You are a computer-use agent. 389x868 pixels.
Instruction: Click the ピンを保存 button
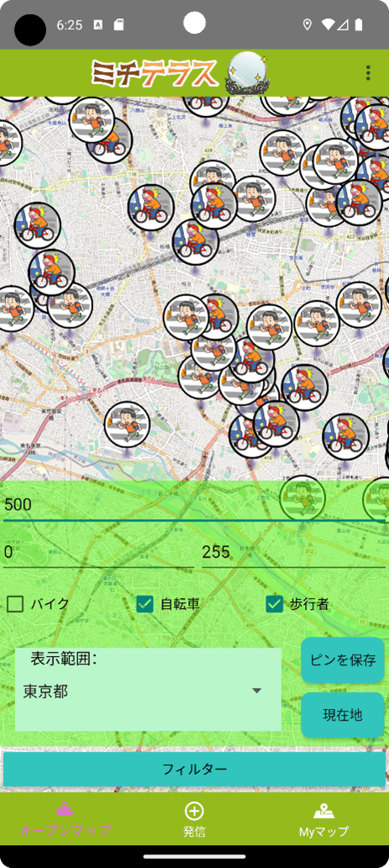click(343, 660)
